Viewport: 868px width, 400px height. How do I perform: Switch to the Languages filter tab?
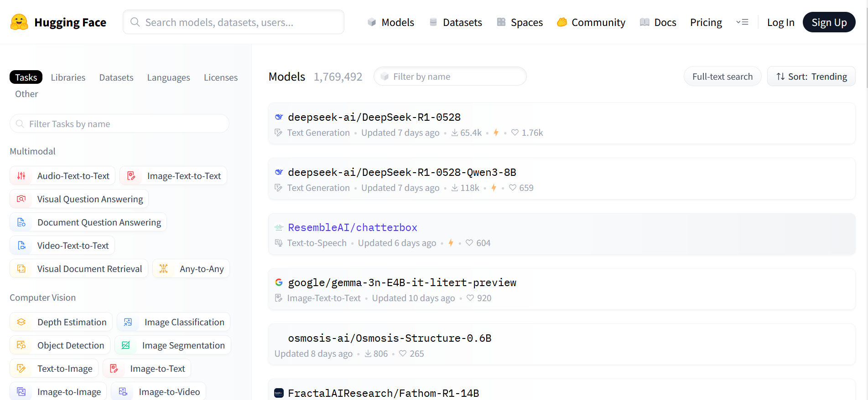coord(169,77)
